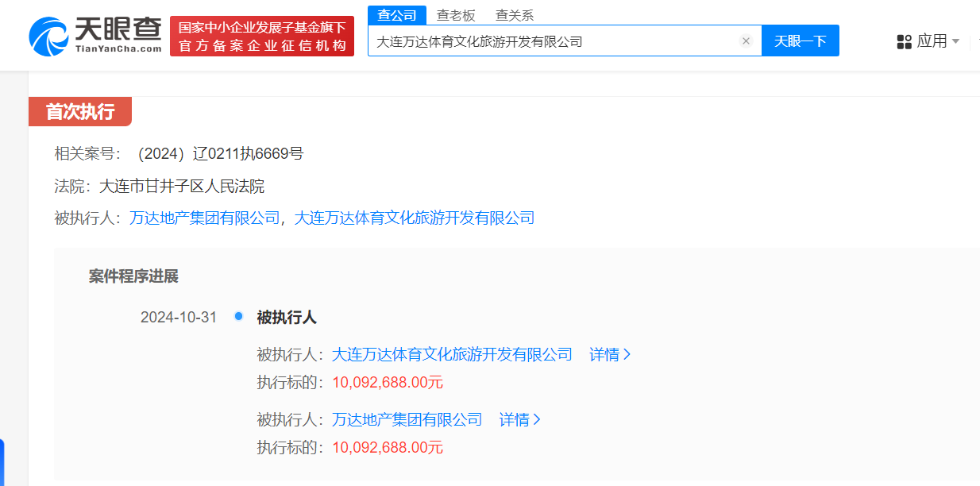Click the bold 被执行人 timeline entry title
The width and height of the screenshot is (980, 486).
tap(287, 318)
